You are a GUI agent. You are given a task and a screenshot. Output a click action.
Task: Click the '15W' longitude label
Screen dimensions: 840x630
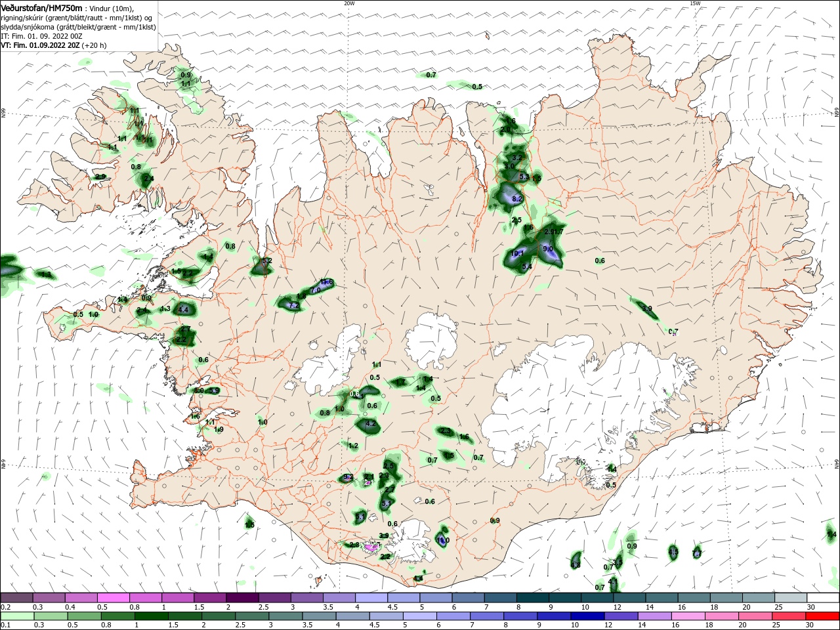(695, 3)
